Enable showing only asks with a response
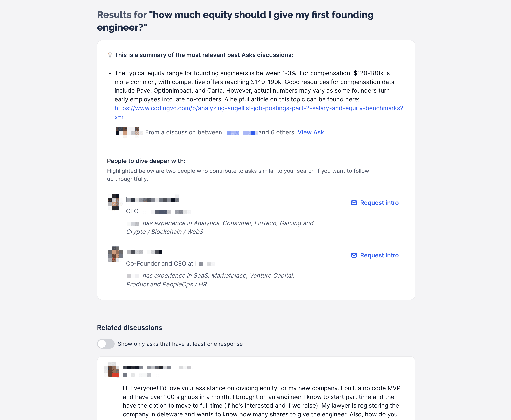The width and height of the screenshot is (511, 420). (x=106, y=344)
